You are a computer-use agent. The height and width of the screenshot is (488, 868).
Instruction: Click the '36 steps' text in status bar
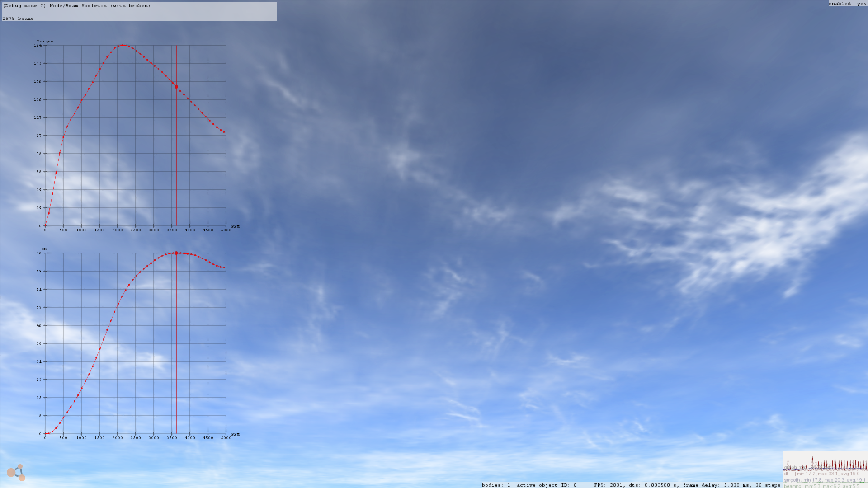coord(768,485)
